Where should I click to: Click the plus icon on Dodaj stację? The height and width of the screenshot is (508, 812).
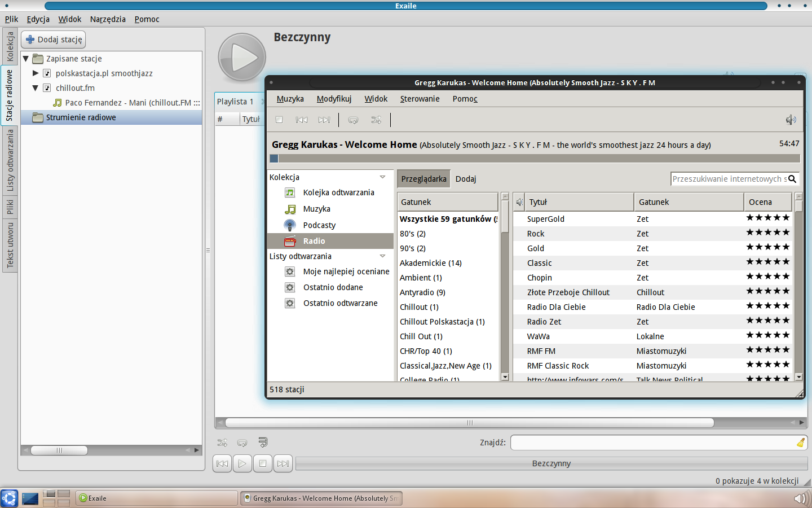click(x=30, y=40)
